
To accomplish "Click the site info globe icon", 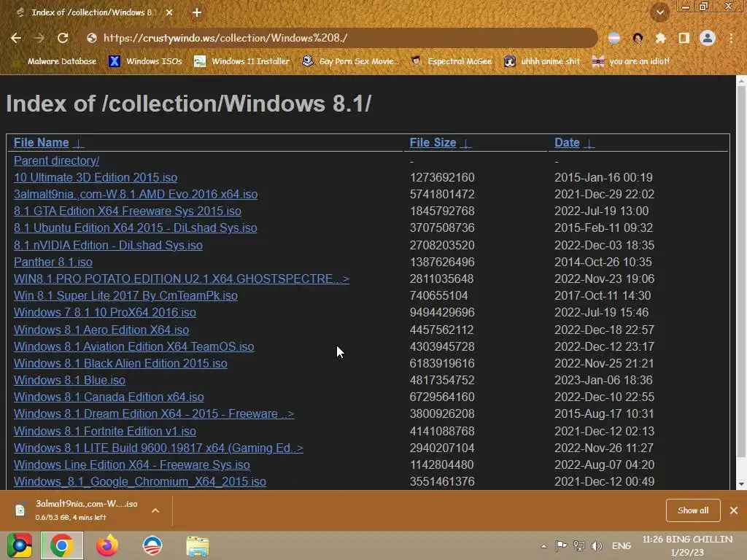I will (92, 38).
